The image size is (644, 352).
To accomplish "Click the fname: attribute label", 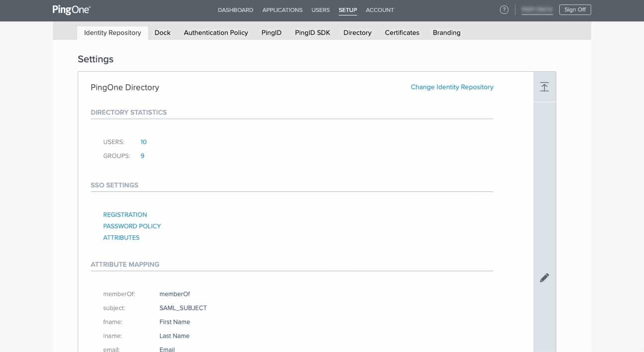I will [x=113, y=322].
